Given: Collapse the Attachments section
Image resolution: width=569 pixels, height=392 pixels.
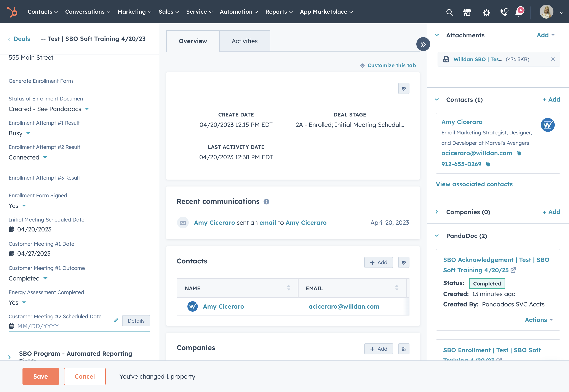Looking at the screenshot, I should 436,35.
